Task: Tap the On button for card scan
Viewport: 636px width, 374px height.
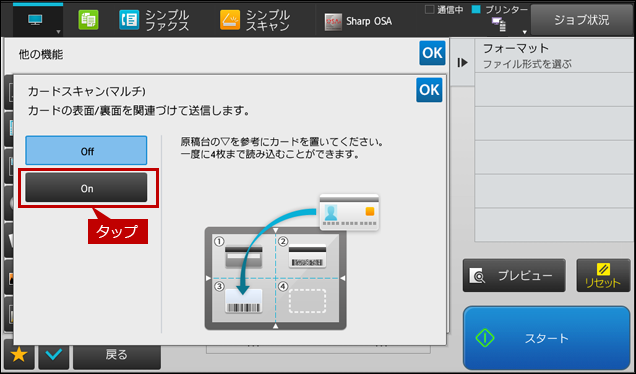Action: coord(86,188)
